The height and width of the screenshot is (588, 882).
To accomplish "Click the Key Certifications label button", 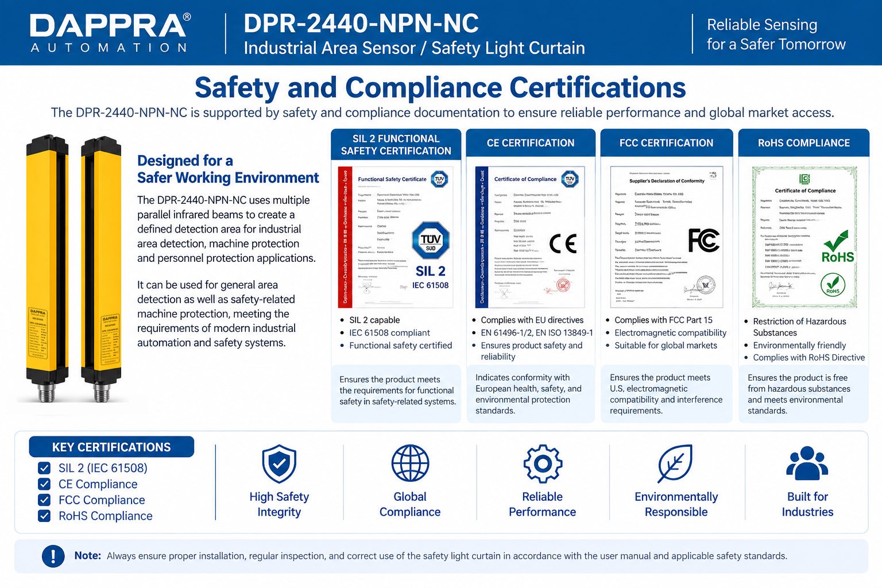I will 111,447.
